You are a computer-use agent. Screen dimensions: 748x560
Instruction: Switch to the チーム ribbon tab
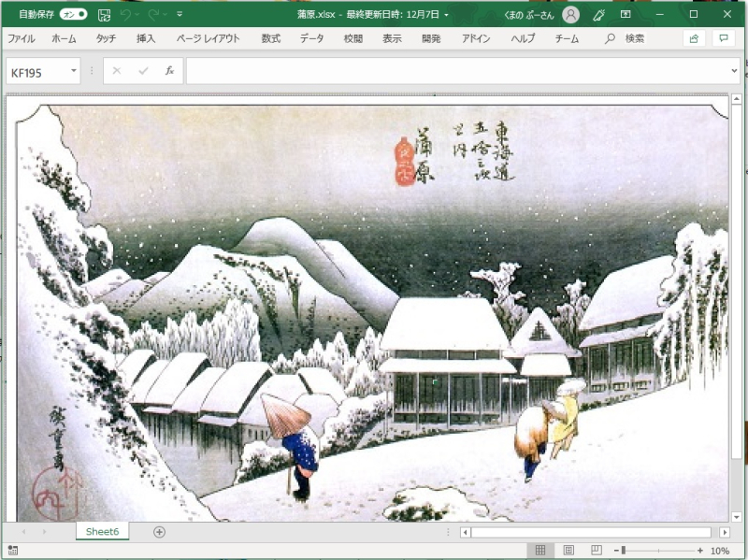(x=568, y=38)
